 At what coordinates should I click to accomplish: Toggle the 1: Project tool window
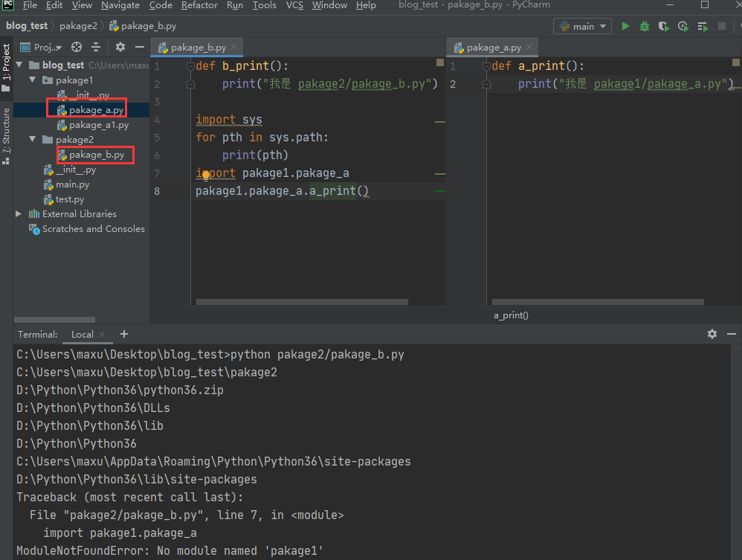6,67
